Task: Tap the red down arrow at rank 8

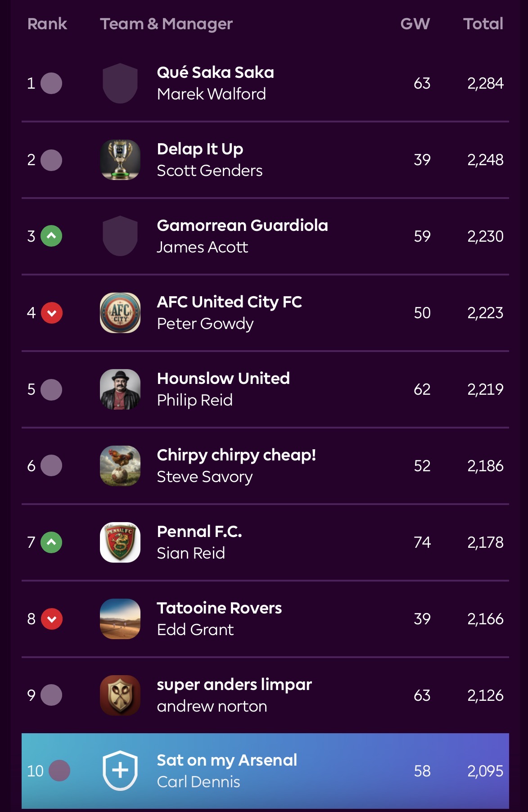Action: click(51, 619)
